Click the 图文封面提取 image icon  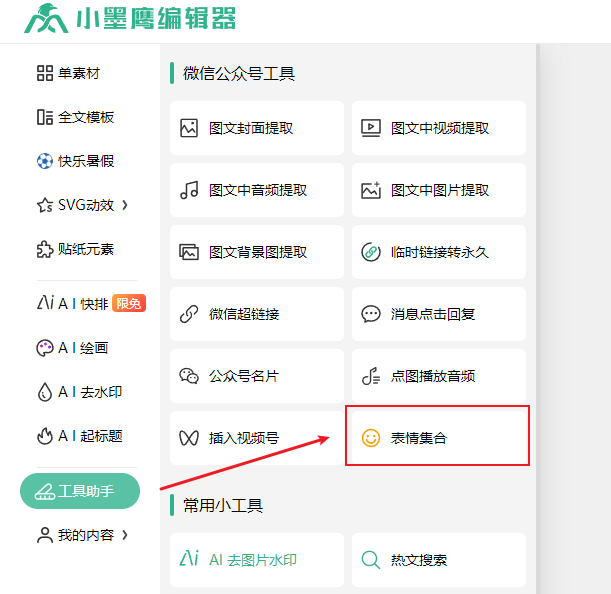[x=189, y=128]
